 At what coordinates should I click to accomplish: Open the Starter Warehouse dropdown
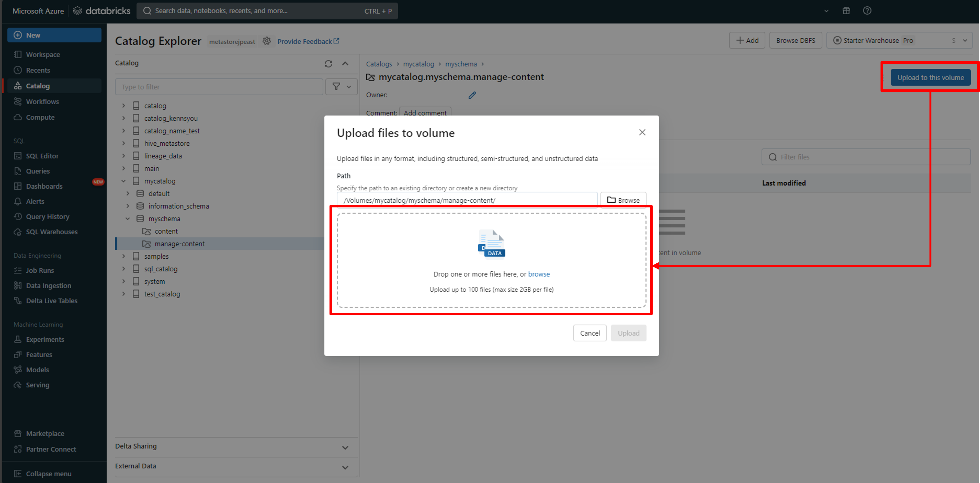point(899,40)
